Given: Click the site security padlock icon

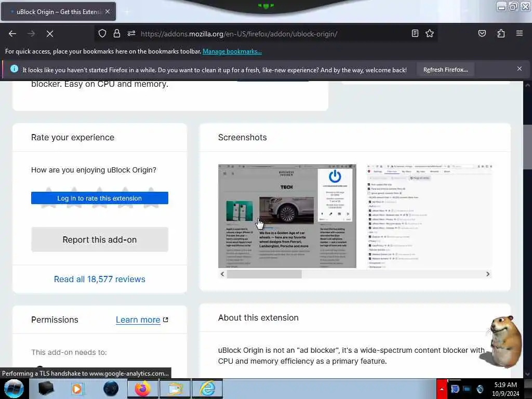Looking at the screenshot, I should pos(117,34).
